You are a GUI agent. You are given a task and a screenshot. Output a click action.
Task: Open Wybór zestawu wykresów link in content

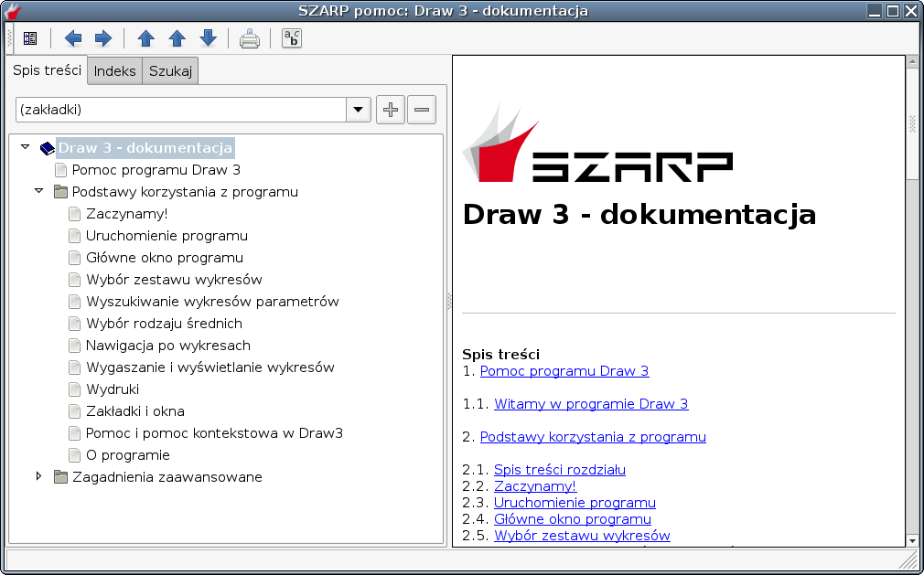[x=582, y=536]
